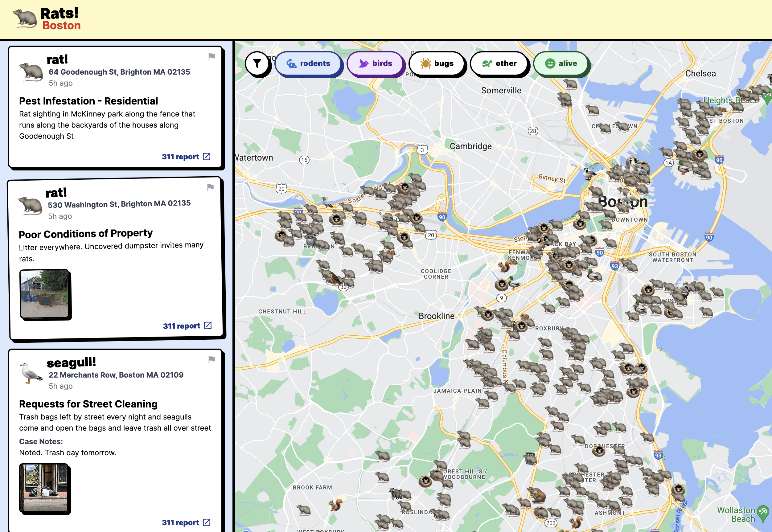This screenshot has width=772, height=532.
Task: Toggle the bugs filter pill
Action: (x=437, y=63)
